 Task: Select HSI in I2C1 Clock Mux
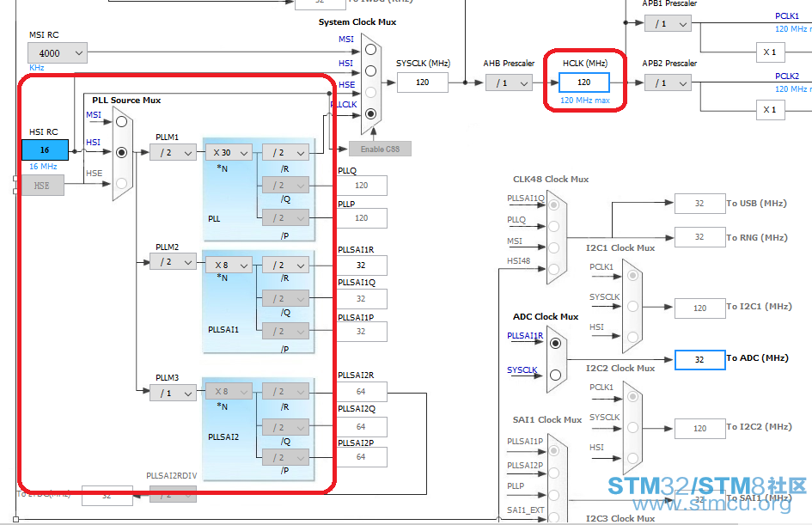[632, 337]
